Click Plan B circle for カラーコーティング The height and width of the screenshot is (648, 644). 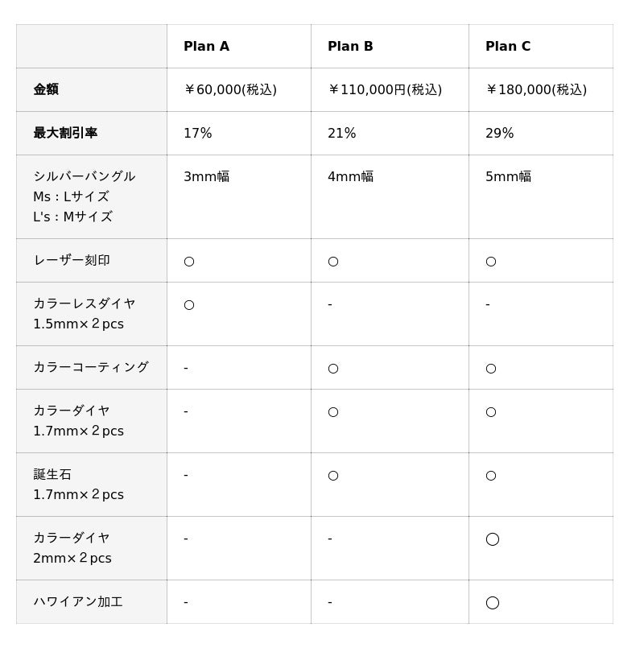pos(333,368)
